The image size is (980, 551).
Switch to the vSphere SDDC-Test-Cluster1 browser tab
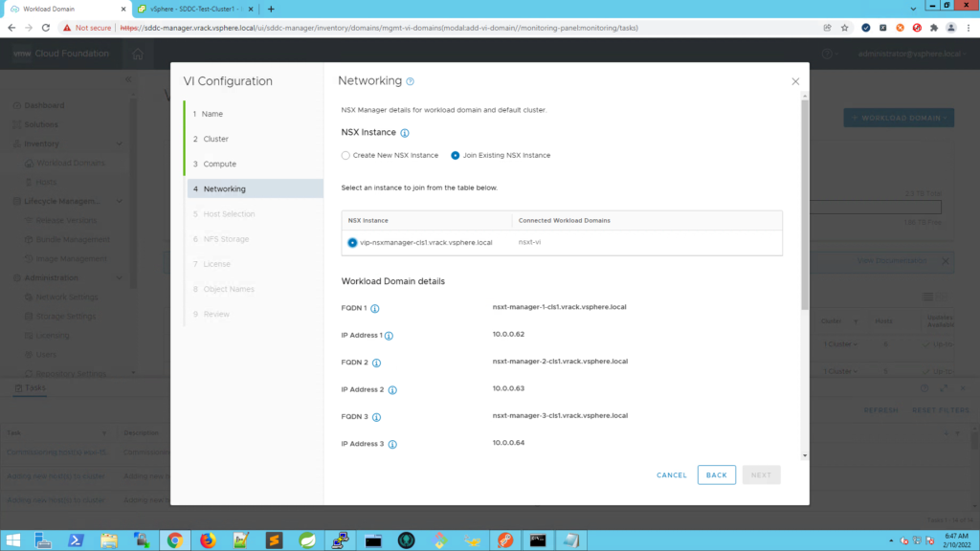pos(195,9)
